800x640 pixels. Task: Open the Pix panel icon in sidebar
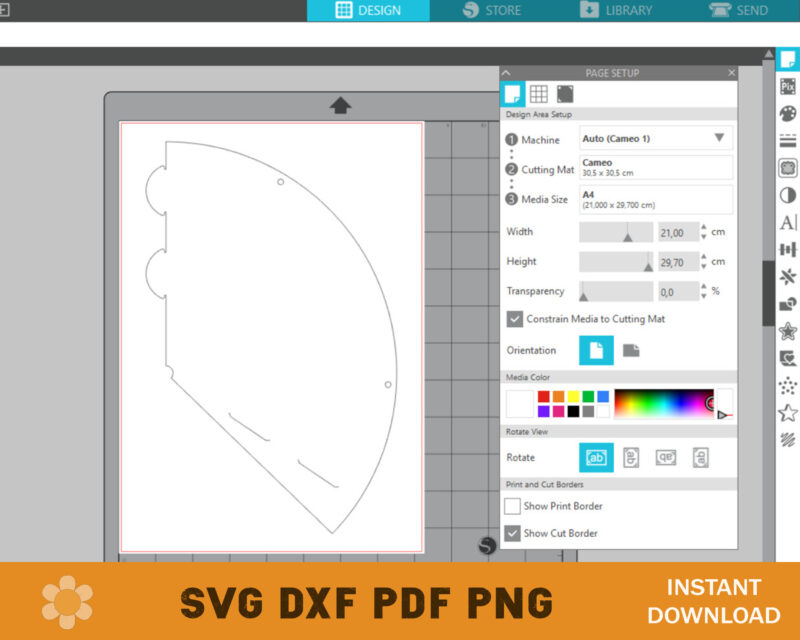(788, 86)
